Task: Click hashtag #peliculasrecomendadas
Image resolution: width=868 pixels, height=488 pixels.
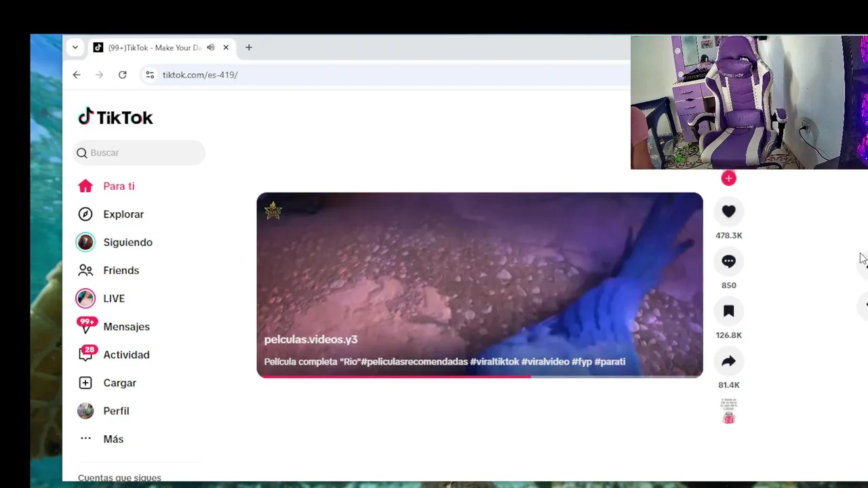Action: tap(414, 362)
